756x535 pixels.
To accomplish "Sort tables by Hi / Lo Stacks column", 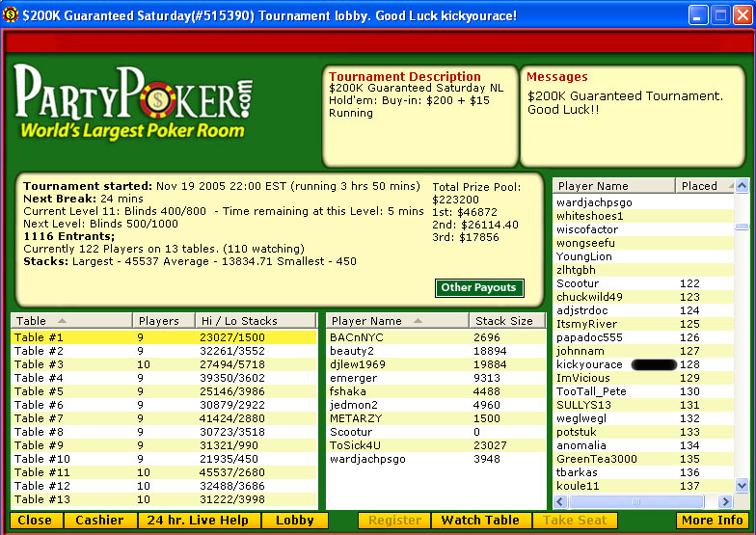I will click(x=254, y=321).
